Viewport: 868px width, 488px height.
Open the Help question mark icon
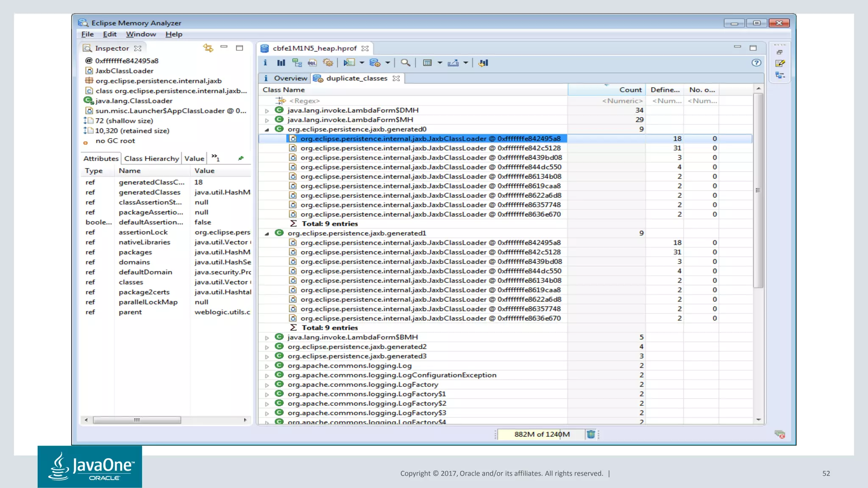click(756, 63)
